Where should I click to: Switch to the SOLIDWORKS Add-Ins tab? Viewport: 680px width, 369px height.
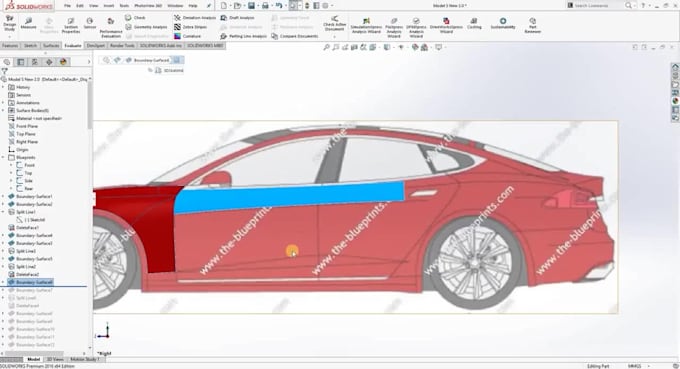click(160, 46)
